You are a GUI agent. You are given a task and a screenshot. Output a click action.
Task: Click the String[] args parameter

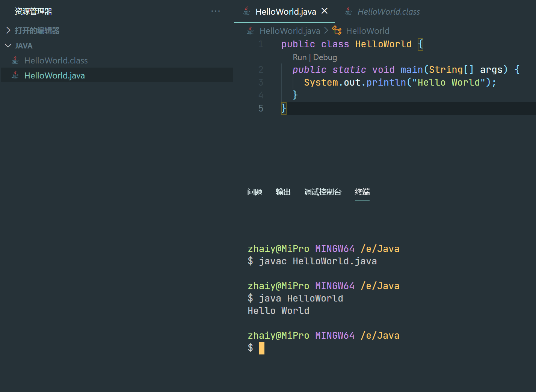[x=466, y=69]
